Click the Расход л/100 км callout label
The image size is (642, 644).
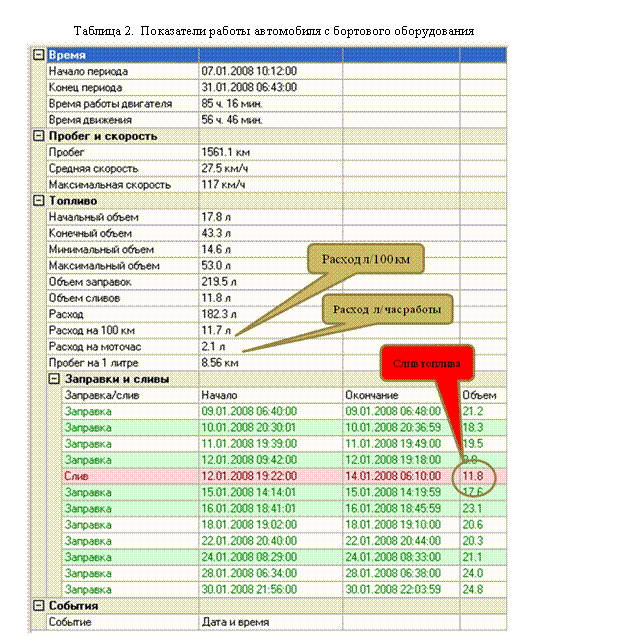[367, 260]
